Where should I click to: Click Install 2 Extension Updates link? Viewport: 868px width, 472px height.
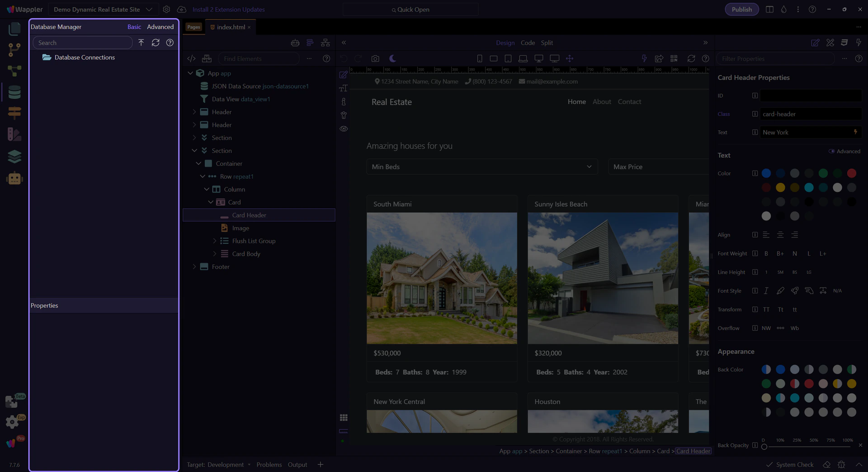pos(228,10)
